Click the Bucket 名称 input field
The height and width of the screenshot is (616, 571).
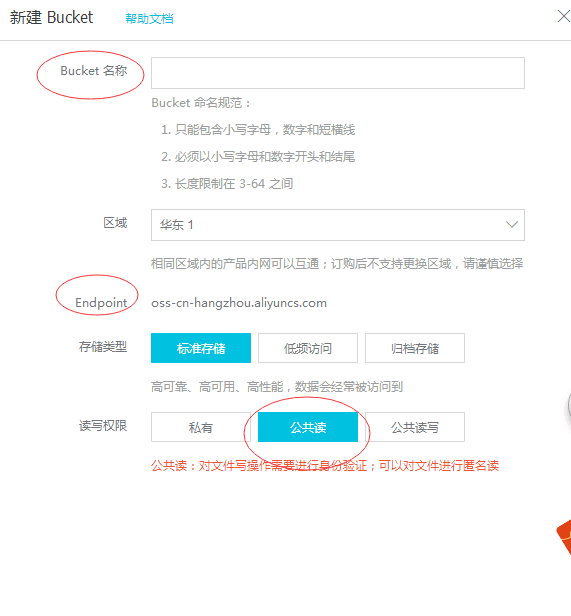pyautogui.click(x=338, y=73)
